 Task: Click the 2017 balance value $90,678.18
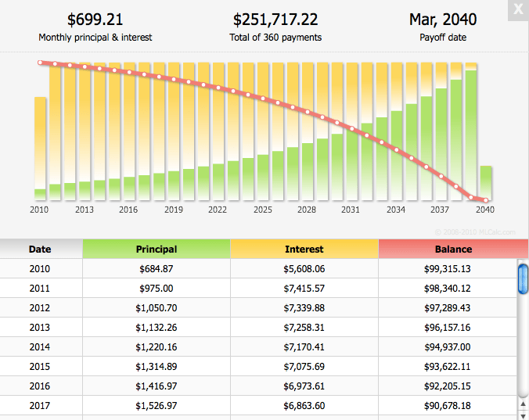453,405
